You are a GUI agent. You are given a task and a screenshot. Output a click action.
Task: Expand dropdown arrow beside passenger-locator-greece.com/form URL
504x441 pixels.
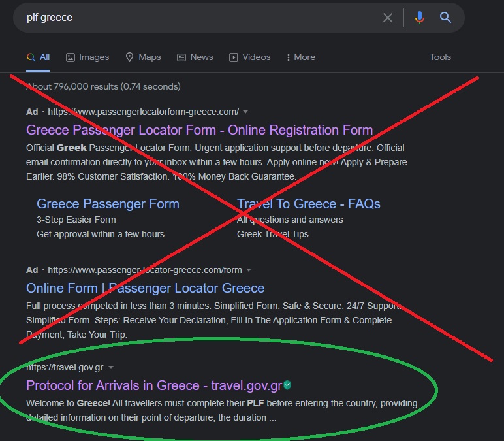(x=249, y=270)
